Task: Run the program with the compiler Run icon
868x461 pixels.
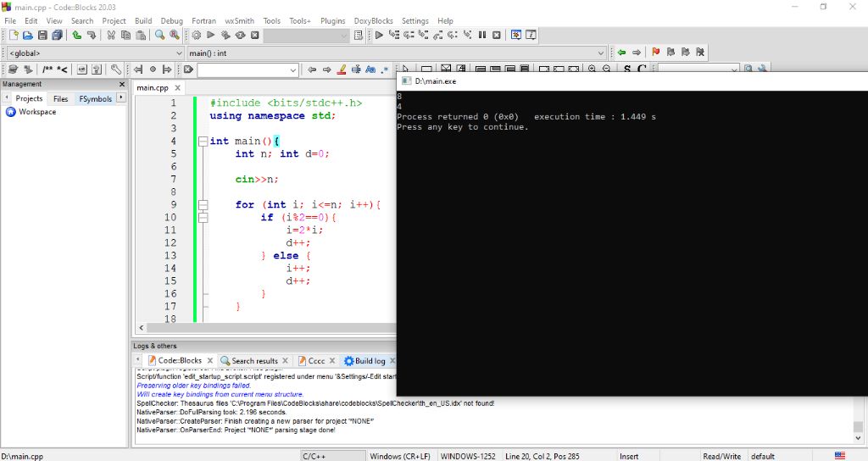Action: click(x=210, y=35)
